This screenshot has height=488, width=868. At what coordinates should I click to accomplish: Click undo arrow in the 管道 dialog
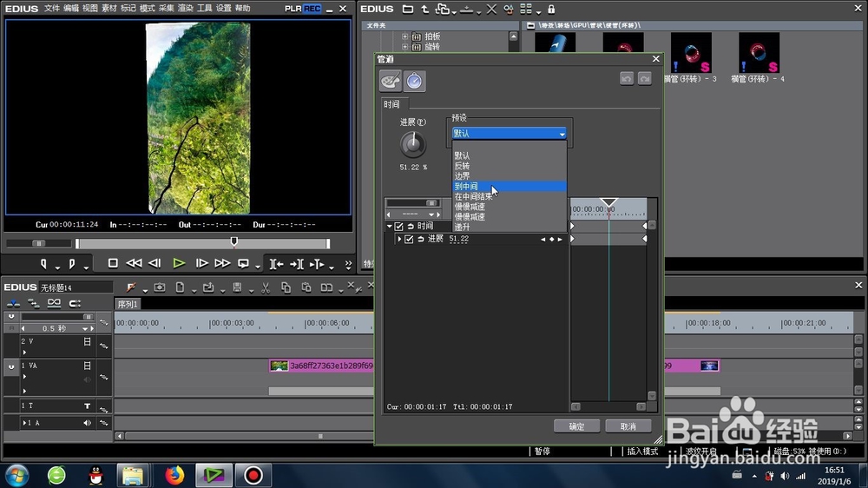pyautogui.click(x=627, y=79)
